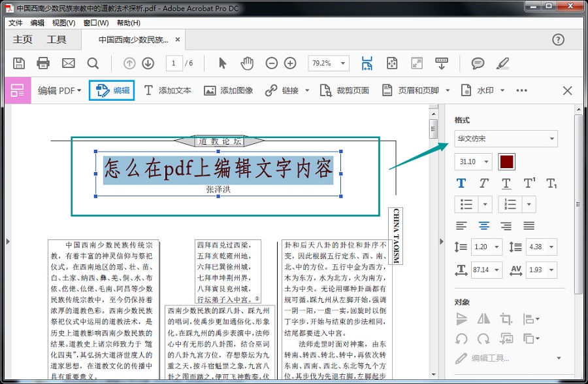
Task: Toggle underline text formatting
Action: click(x=506, y=184)
